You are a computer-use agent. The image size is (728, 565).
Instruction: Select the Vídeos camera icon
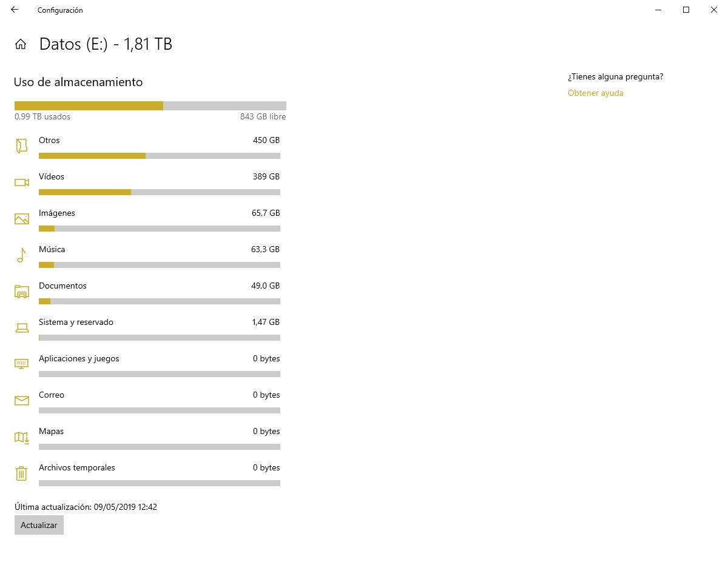click(22, 182)
